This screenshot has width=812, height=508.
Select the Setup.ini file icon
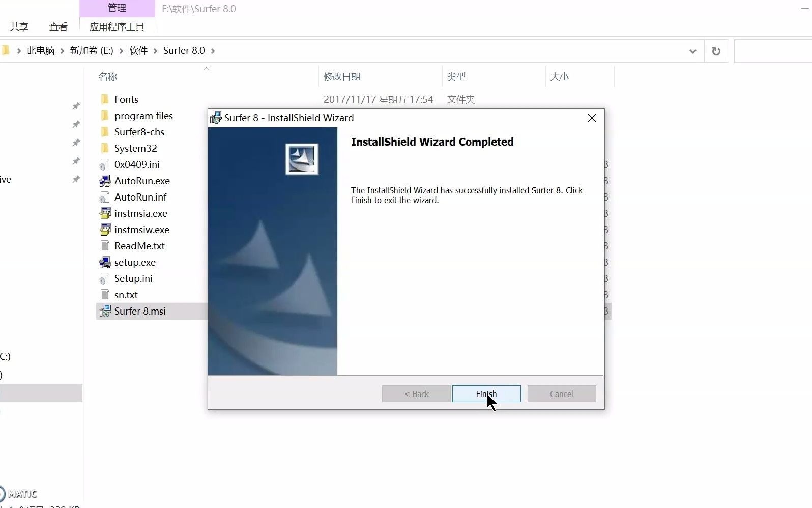105,278
